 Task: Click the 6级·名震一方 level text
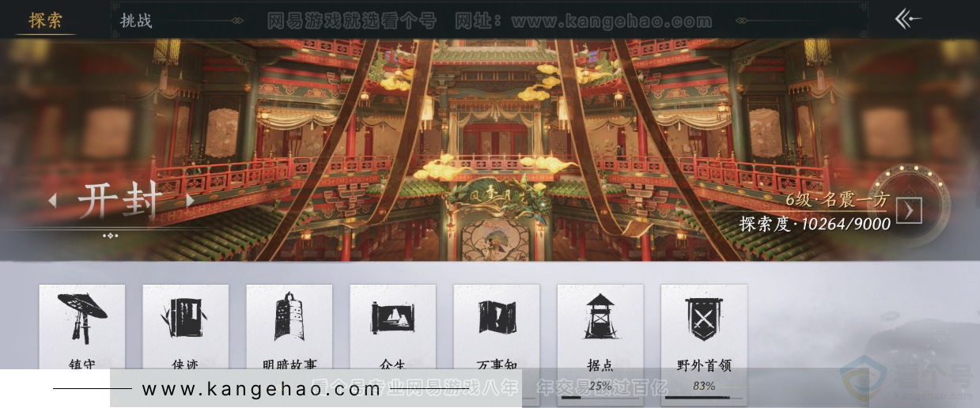tap(838, 200)
